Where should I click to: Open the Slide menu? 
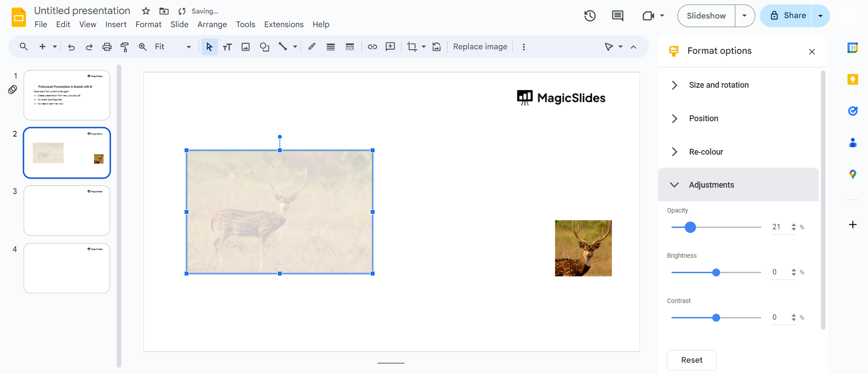click(x=179, y=24)
